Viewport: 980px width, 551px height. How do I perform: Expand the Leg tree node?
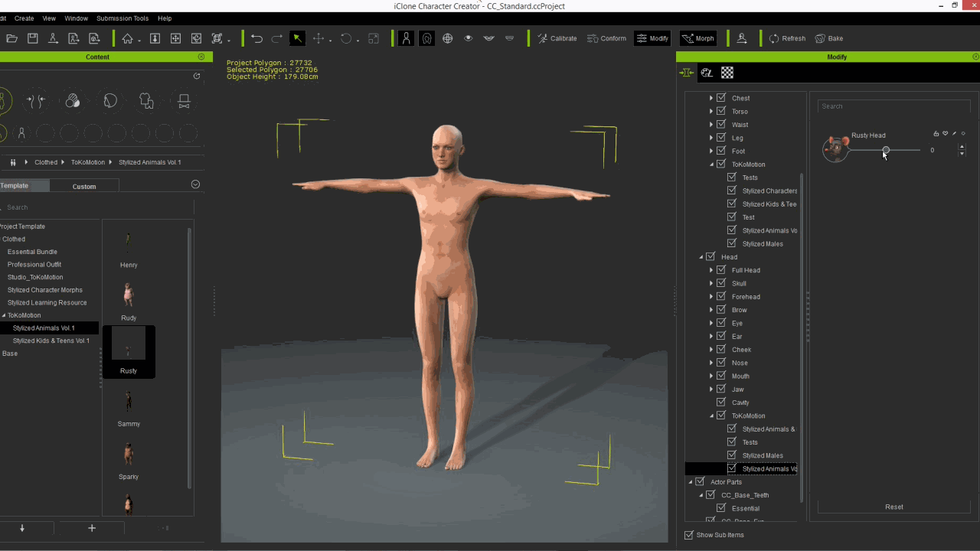pos(711,138)
